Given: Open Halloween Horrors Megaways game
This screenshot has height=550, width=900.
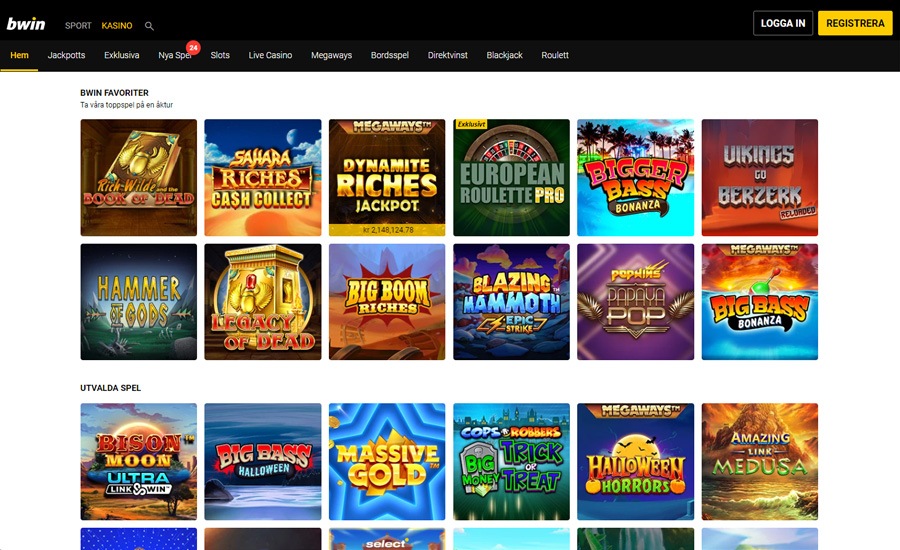Looking at the screenshot, I should pyautogui.click(x=635, y=462).
